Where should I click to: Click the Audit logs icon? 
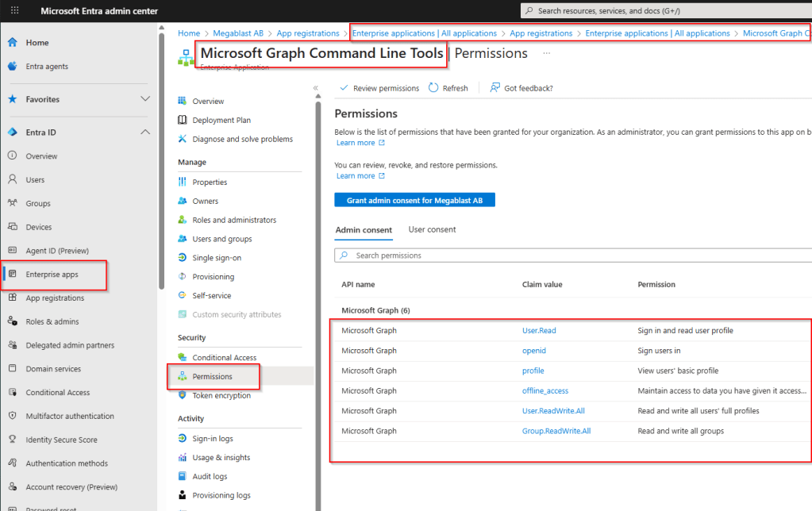(183, 476)
